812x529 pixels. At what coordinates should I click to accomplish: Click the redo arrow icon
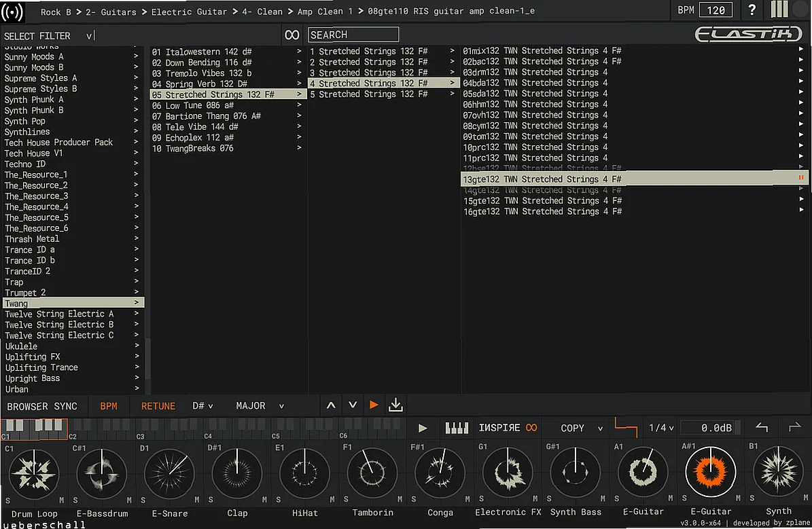tap(795, 428)
